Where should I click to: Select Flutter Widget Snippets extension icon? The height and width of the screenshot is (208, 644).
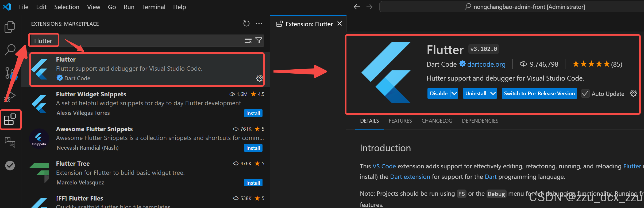[39, 104]
